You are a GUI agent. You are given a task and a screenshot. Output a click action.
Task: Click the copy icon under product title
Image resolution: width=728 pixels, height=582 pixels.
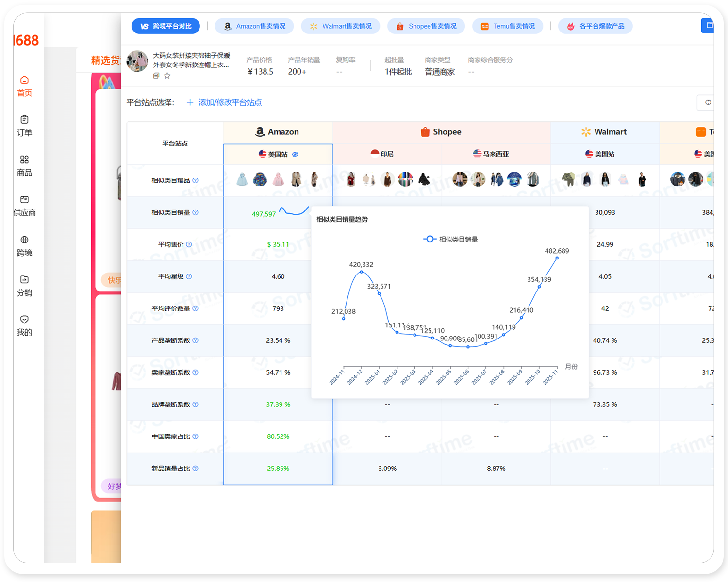click(156, 76)
